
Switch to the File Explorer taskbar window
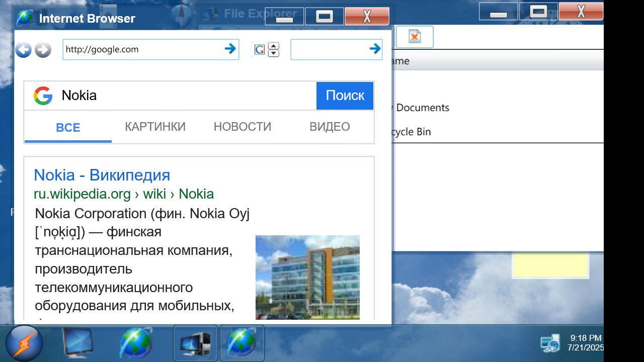point(195,344)
